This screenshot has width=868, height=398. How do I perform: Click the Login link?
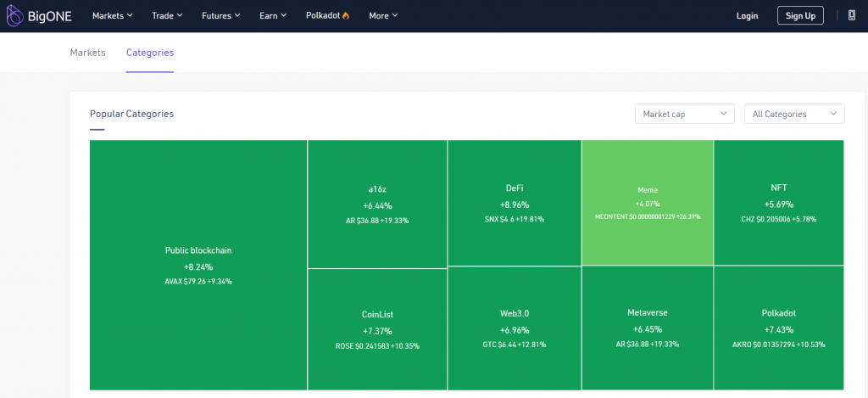point(748,15)
